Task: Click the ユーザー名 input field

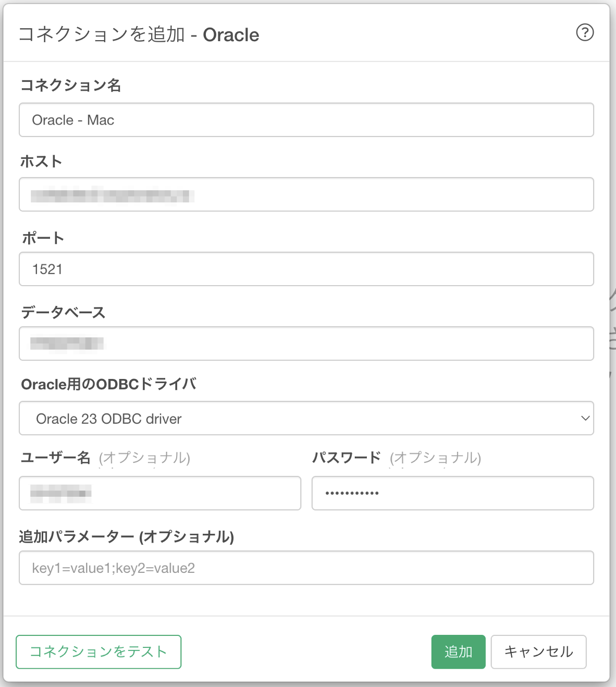Action: pos(160,493)
